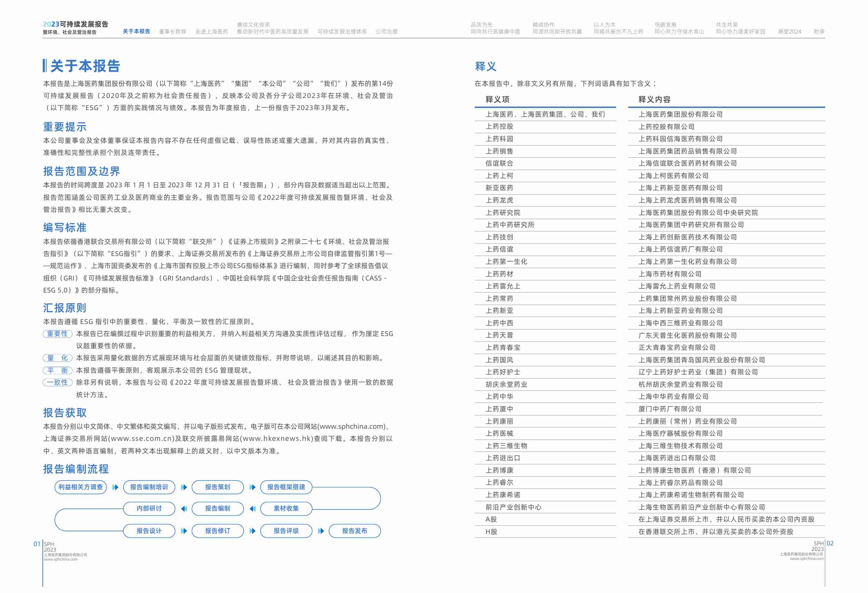The image size is (868, 593).
Task: Click the A股 glossary term
Action: (x=491, y=520)
